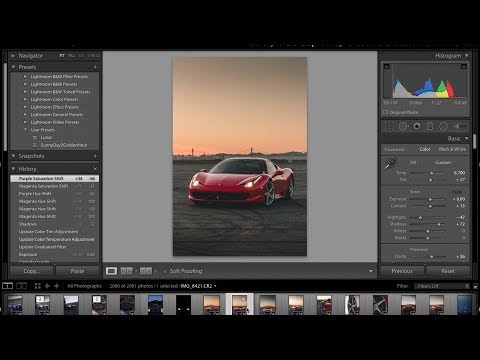
Task: Click the Auto tone button
Action: pyautogui.click(x=457, y=192)
